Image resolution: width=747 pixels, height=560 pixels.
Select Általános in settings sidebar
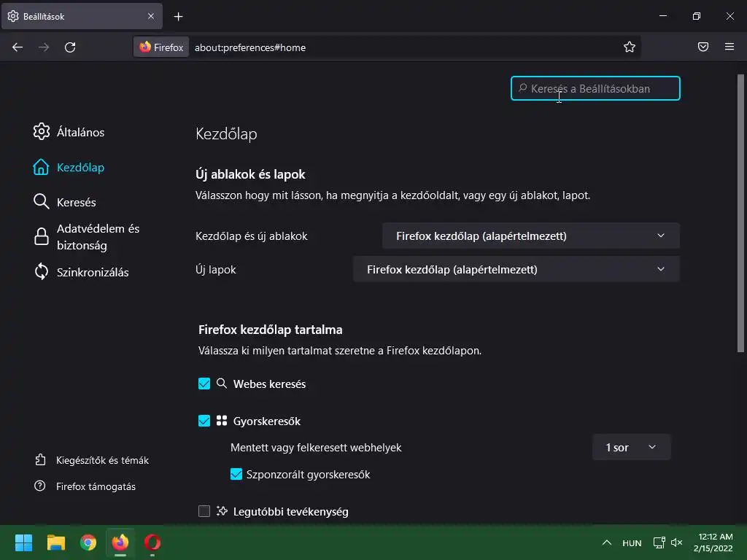80,132
